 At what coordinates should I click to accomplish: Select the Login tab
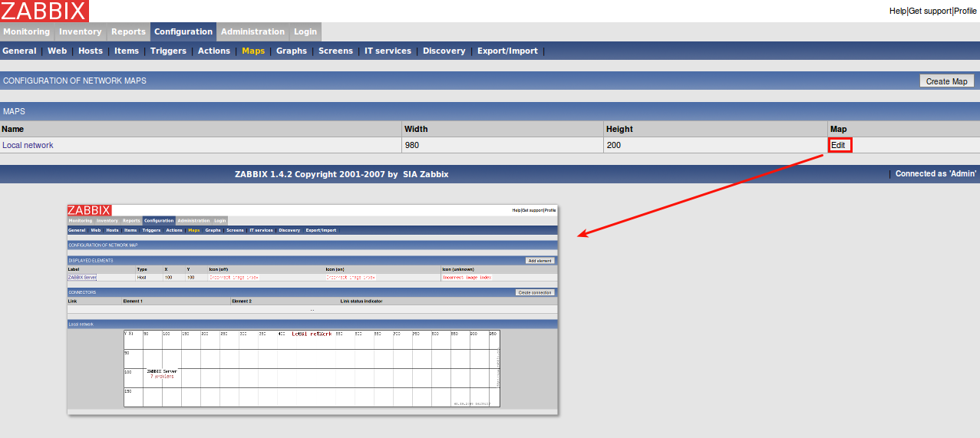click(x=305, y=31)
